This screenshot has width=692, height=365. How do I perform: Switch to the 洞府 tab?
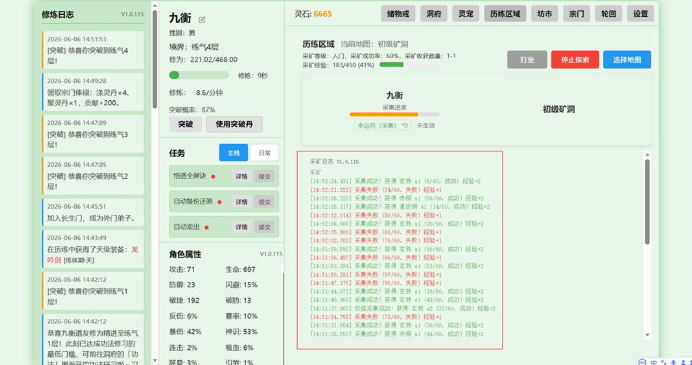433,14
